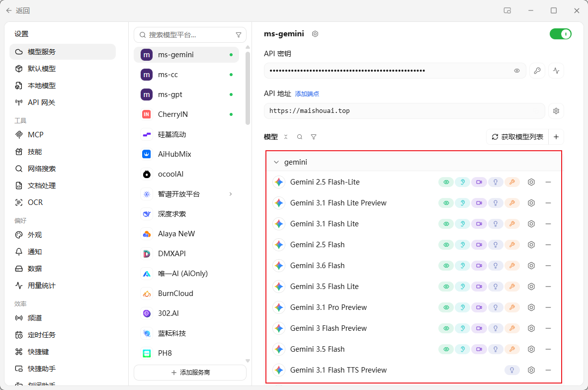Screen dimensions: 588x390
Task: Open settings gear next to ms-gemini title
Action: click(x=315, y=34)
